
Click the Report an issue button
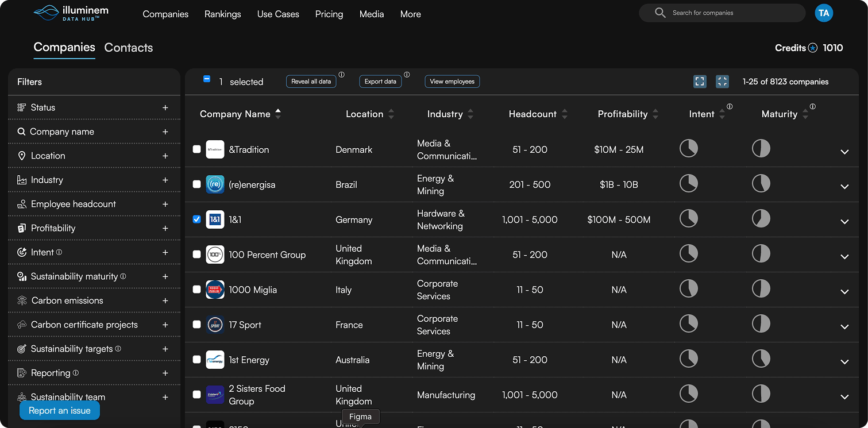click(x=60, y=411)
